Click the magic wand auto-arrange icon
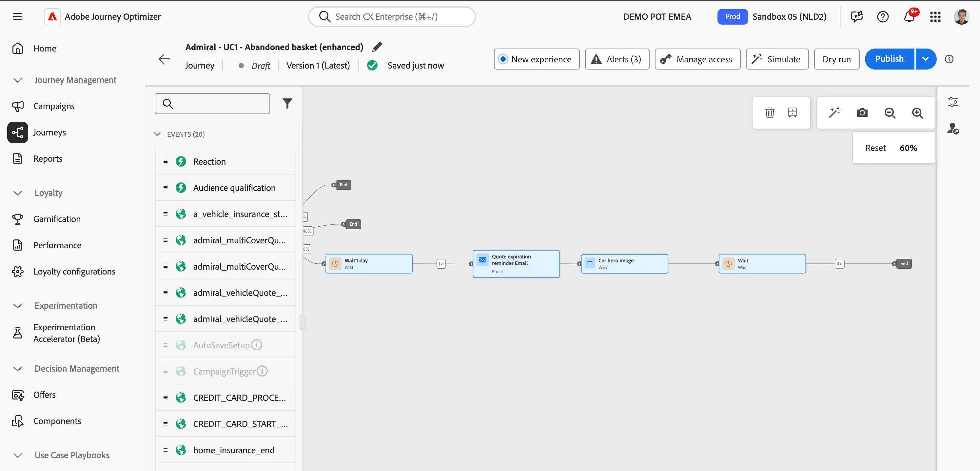The height and width of the screenshot is (471, 980). pyautogui.click(x=834, y=113)
